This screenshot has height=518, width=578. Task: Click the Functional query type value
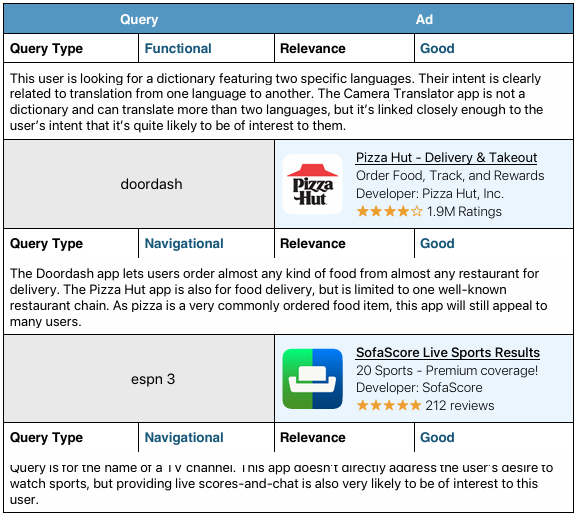pos(178,48)
